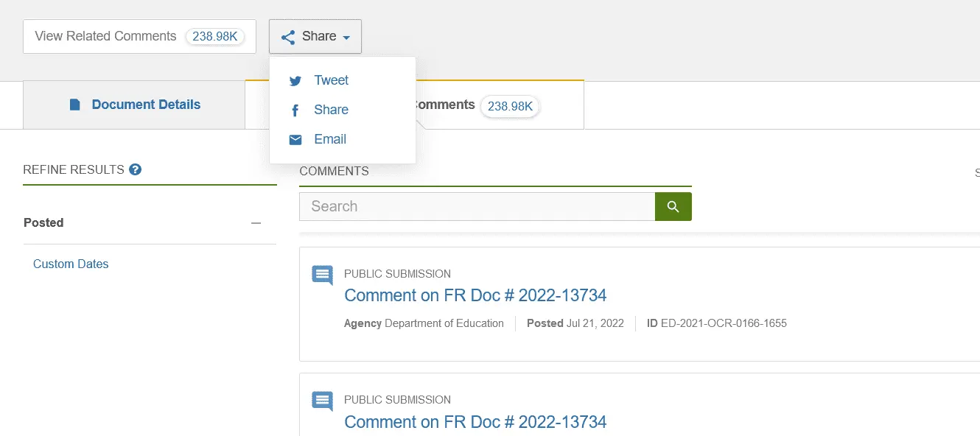Click first public submission comment icon
The height and width of the screenshot is (436, 980).
pos(322,275)
